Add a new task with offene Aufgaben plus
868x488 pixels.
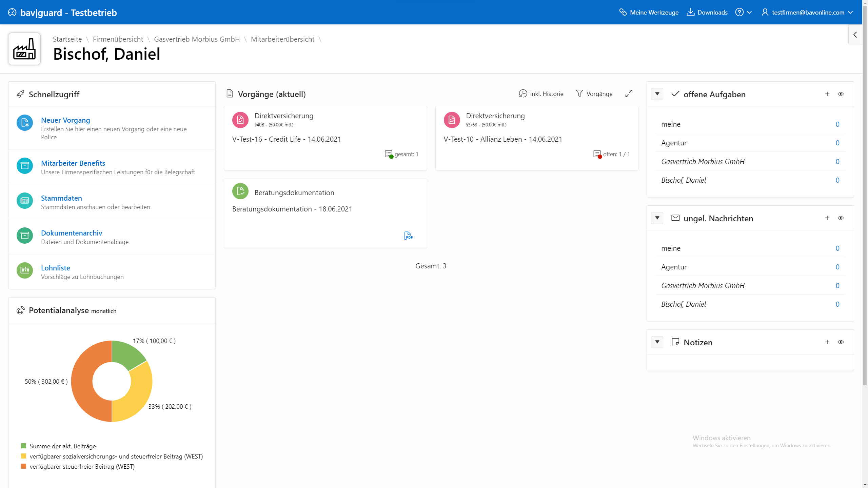click(827, 94)
